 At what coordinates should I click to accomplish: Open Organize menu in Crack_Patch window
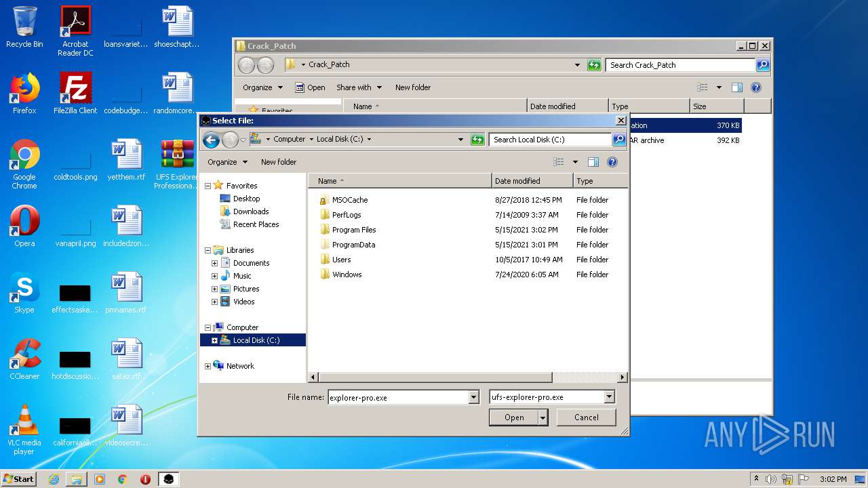pos(262,87)
